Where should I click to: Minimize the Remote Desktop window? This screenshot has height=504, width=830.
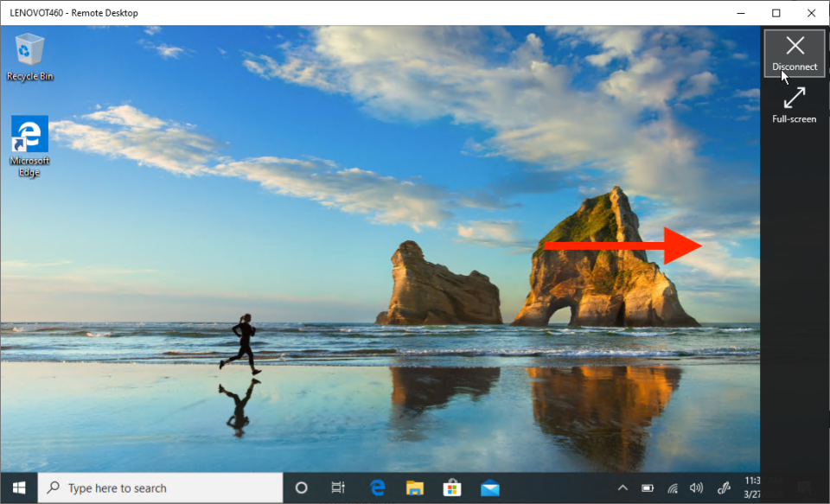tap(741, 13)
